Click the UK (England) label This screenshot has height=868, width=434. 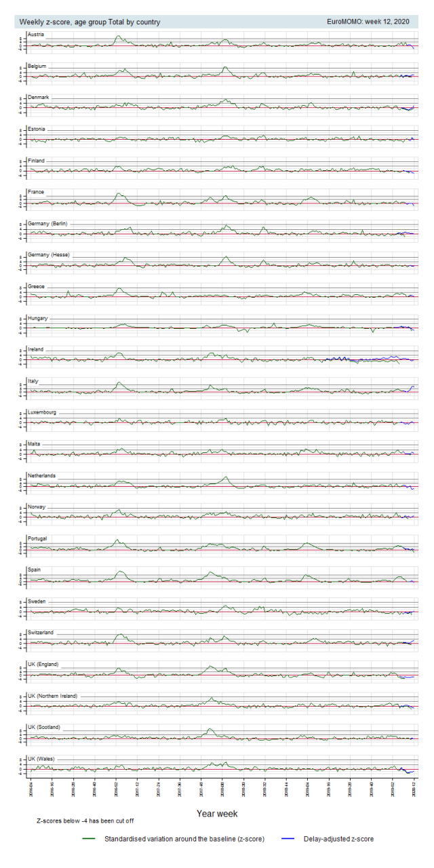click(45, 664)
